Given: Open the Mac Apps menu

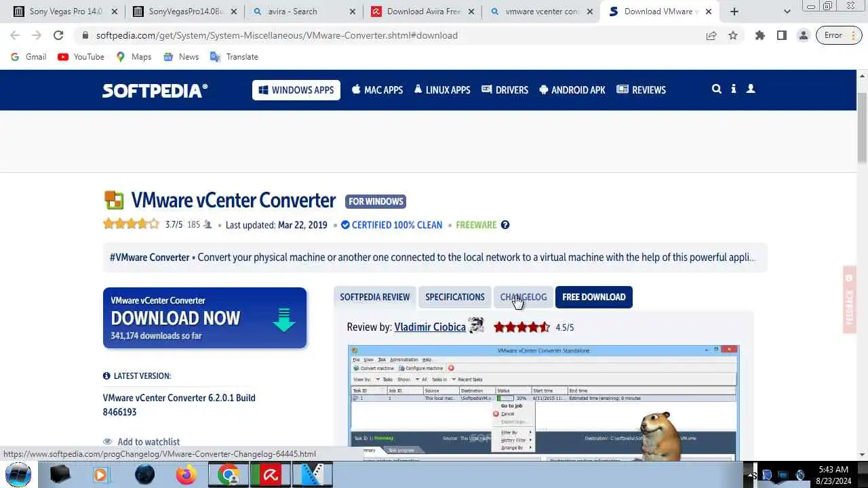Looking at the screenshot, I should [377, 90].
